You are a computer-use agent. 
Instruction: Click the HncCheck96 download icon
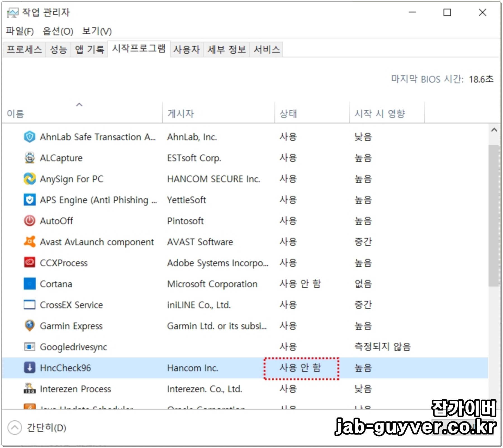[x=29, y=368]
